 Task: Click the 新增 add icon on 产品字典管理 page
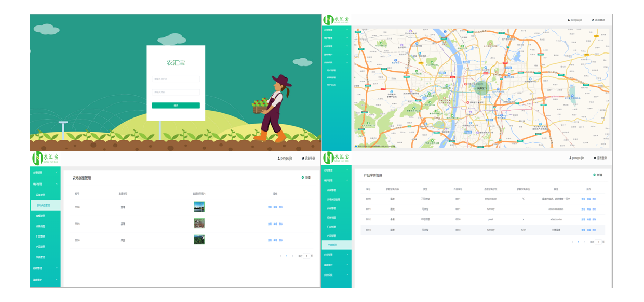pyautogui.click(x=595, y=175)
